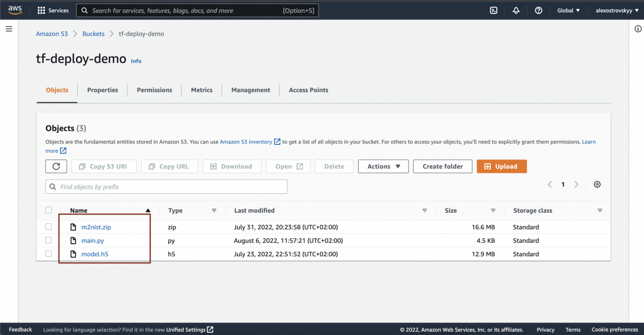Screen dimensions: 644x335
Task: Switch to the Permissions tab
Action: tap(154, 90)
